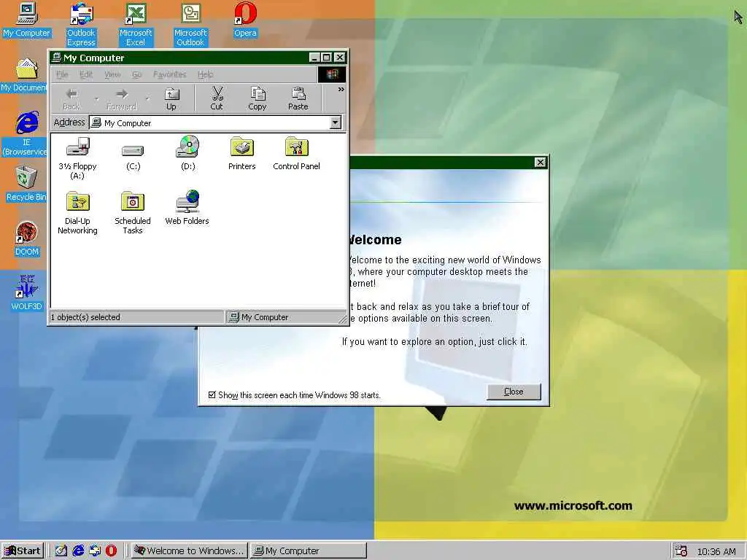747x560 pixels.
Task: Launch Outlook Express from quick launch
Action: 95,551
